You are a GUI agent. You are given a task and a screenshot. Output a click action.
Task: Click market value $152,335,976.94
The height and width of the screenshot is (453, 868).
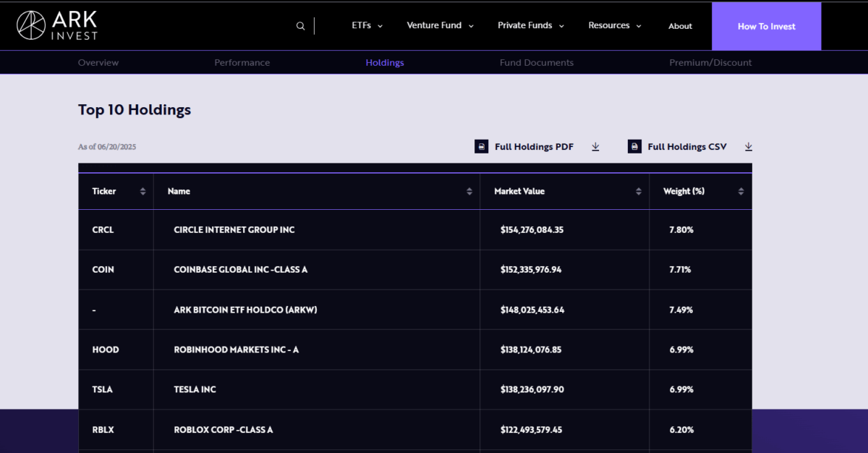pos(531,270)
